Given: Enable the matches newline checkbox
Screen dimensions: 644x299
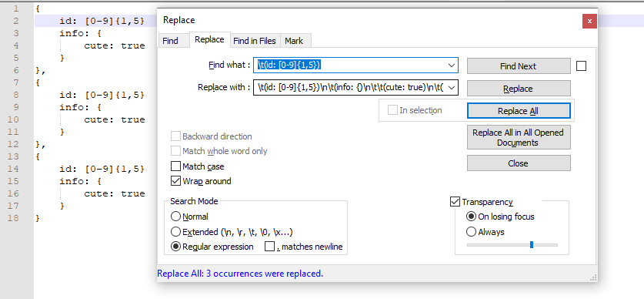Looking at the screenshot, I should (x=269, y=247).
